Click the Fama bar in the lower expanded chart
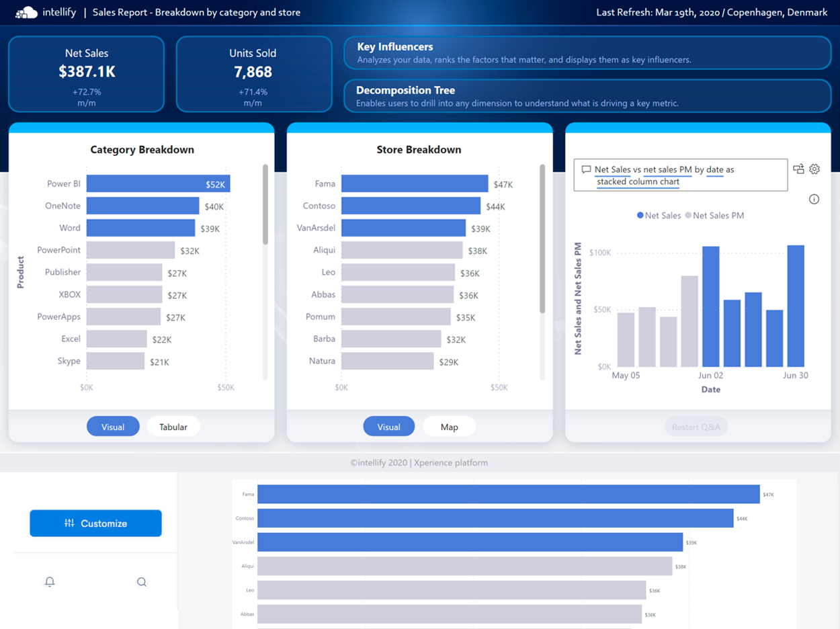The width and height of the screenshot is (840, 629). [x=509, y=494]
